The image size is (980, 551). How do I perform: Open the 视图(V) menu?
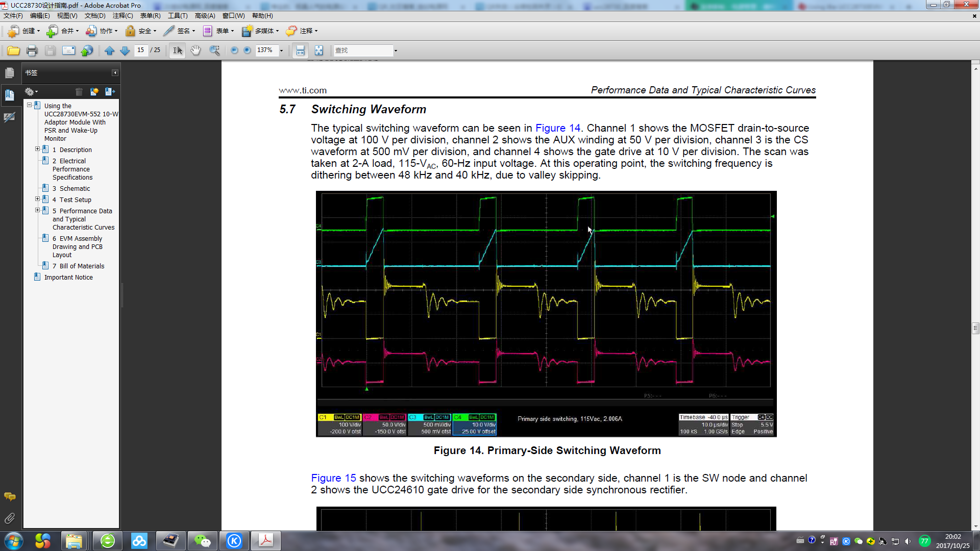tap(67, 16)
